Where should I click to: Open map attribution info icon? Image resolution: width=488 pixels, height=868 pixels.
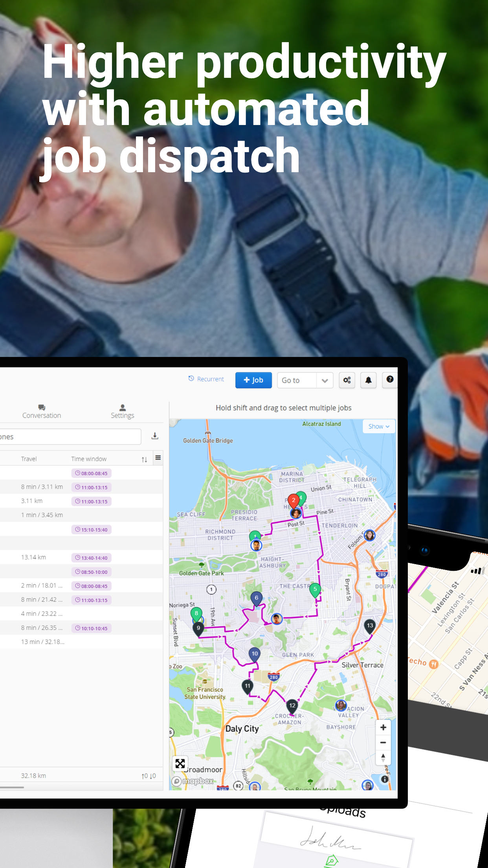[x=385, y=779]
